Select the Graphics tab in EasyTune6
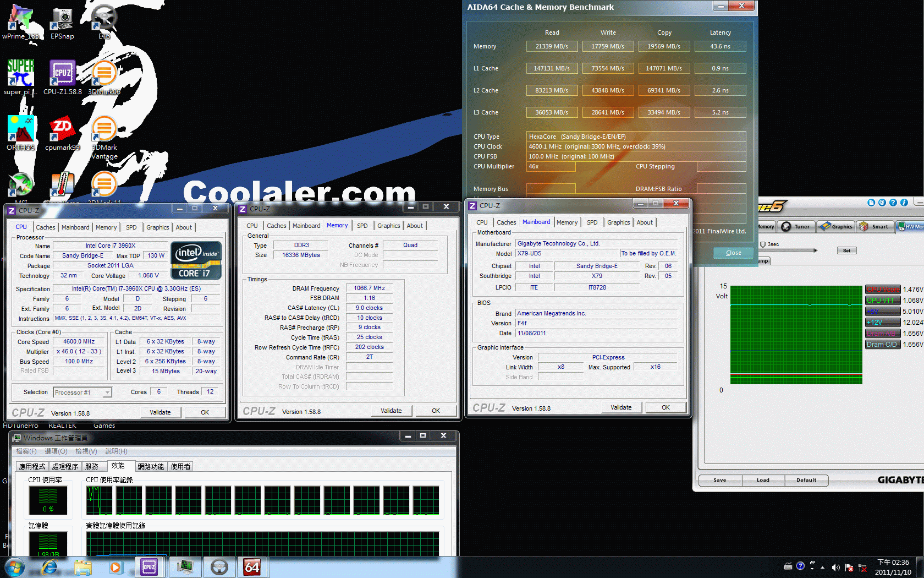924x578 pixels. 835,226
